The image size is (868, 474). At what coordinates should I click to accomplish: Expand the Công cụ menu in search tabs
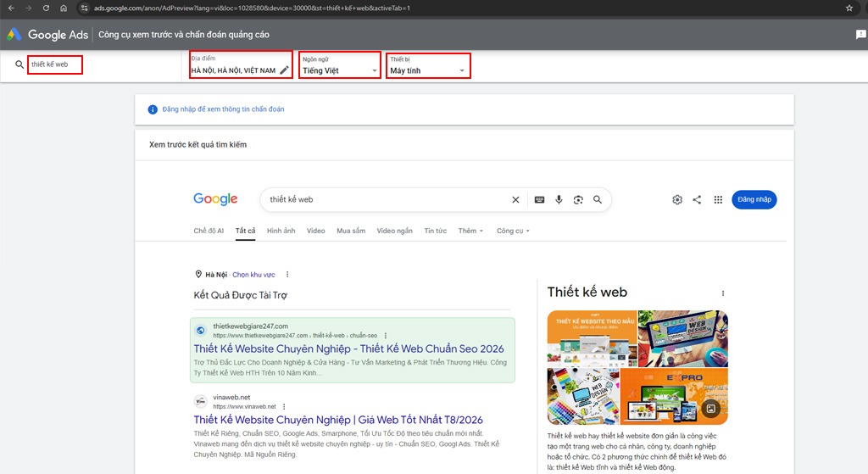[x=513, y=231]
